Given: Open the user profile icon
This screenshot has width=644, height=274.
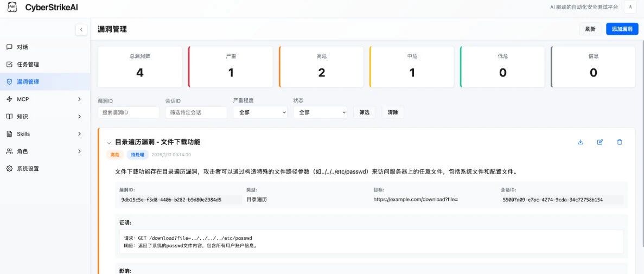Looking at the screenshot, I should point(630,7).
